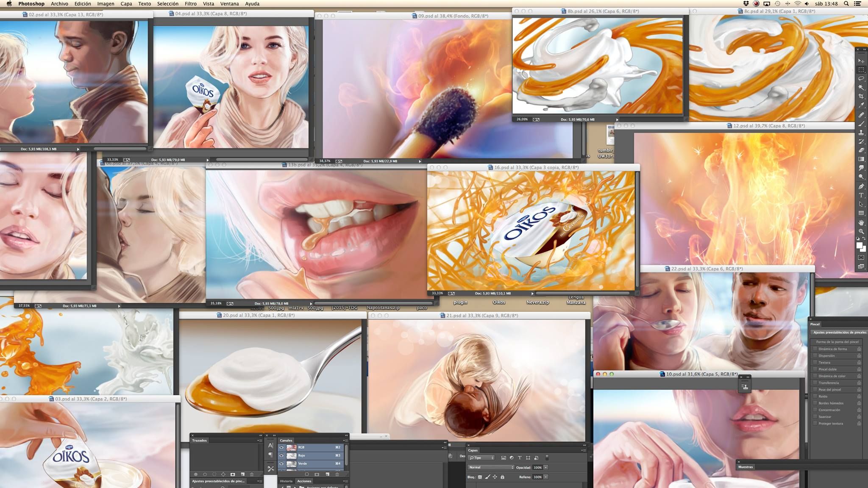
Task: Select the Crop tool
Action: [x=861, y=96]
